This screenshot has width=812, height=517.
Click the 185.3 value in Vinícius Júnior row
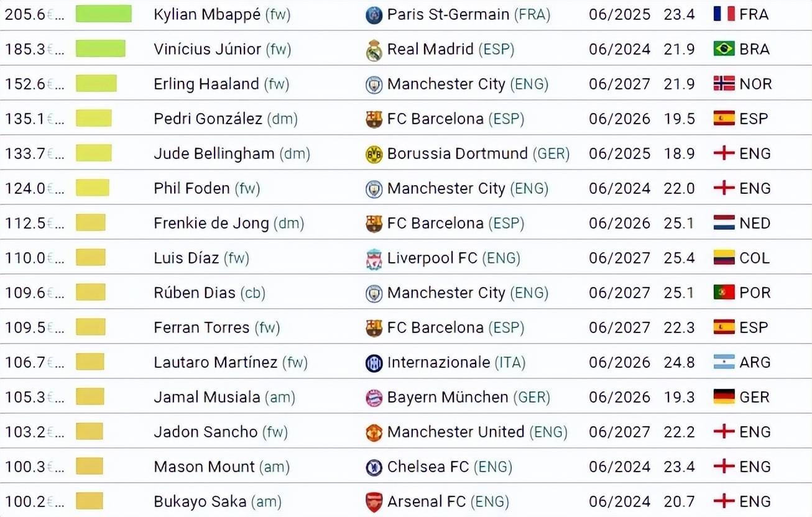(25, 49)
